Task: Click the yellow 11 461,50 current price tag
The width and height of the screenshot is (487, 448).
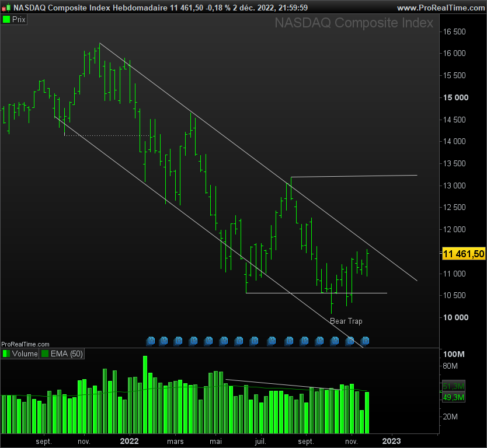Action: pos(464,254)
